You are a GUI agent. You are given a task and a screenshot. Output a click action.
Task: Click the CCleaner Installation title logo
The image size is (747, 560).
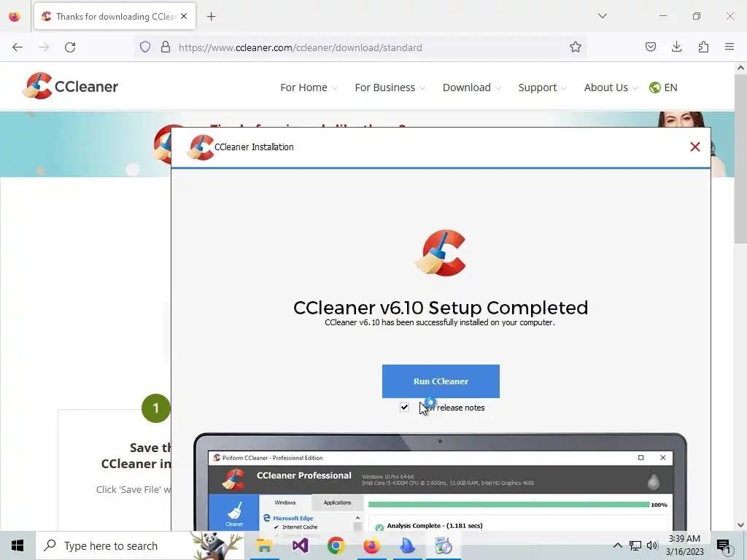[200, 147]
